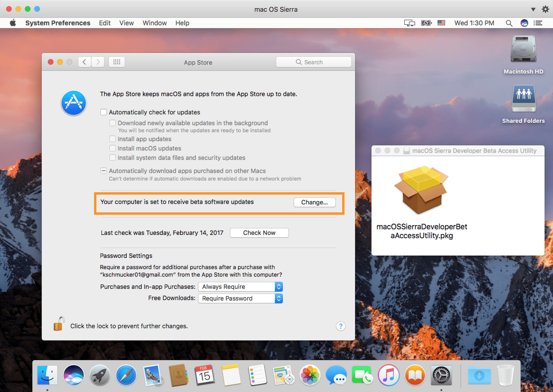Open help question mark button
The width and height of the screenshot is (553, 392).
(341, 326)
